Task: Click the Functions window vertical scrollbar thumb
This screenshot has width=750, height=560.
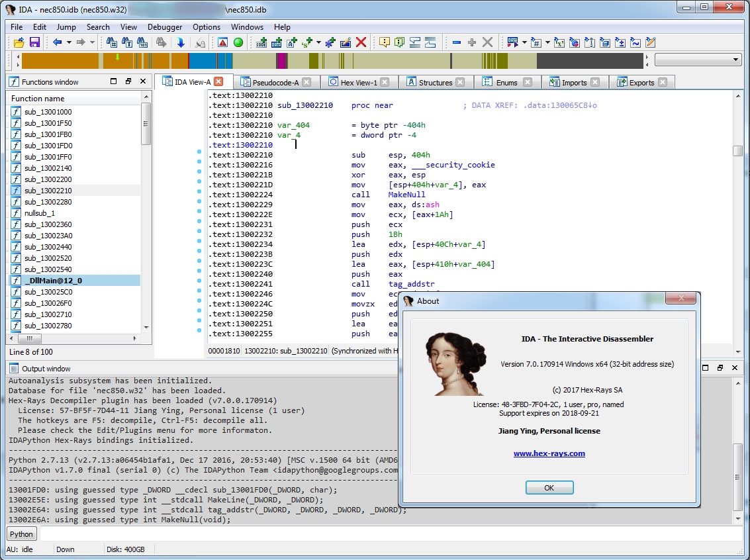Action: click(x=146, y=123)
